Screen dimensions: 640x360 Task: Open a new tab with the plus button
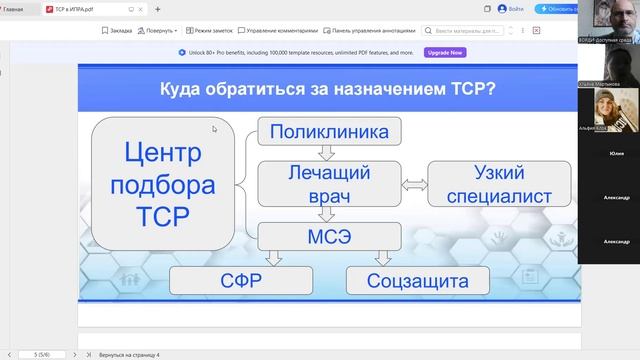(x=158, y=9)
